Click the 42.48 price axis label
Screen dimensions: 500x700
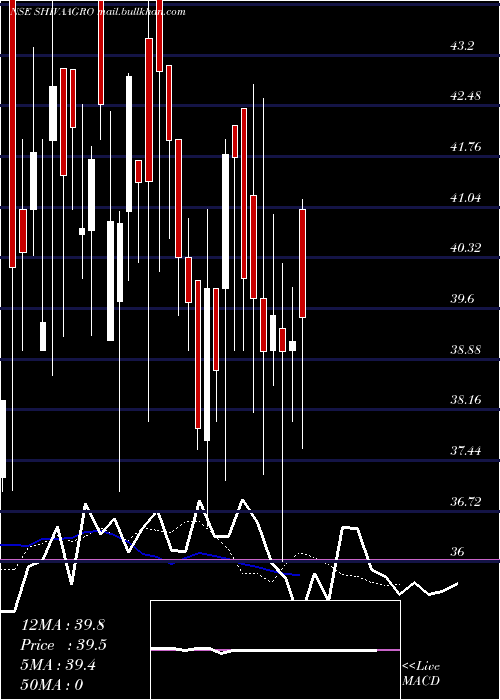(x=466, y=96)
